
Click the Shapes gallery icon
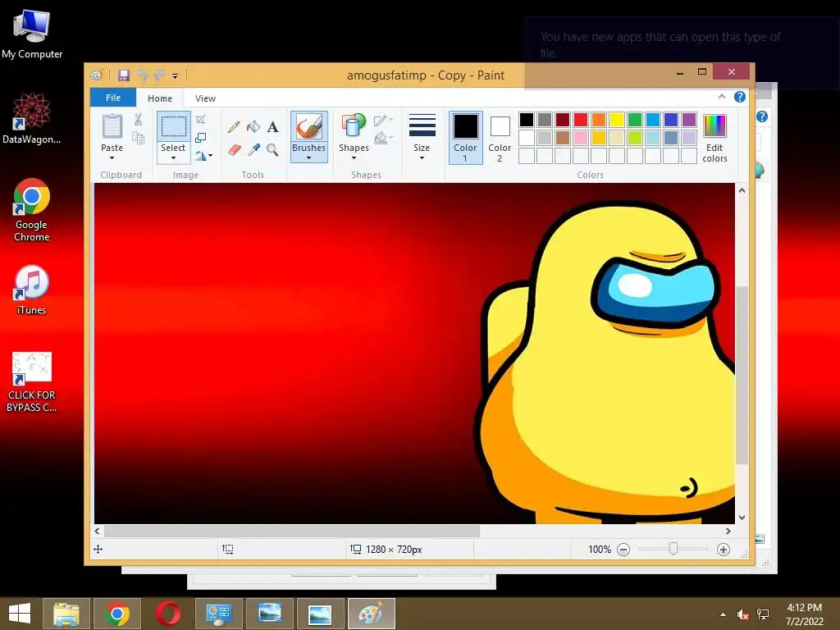coord(354,126)
